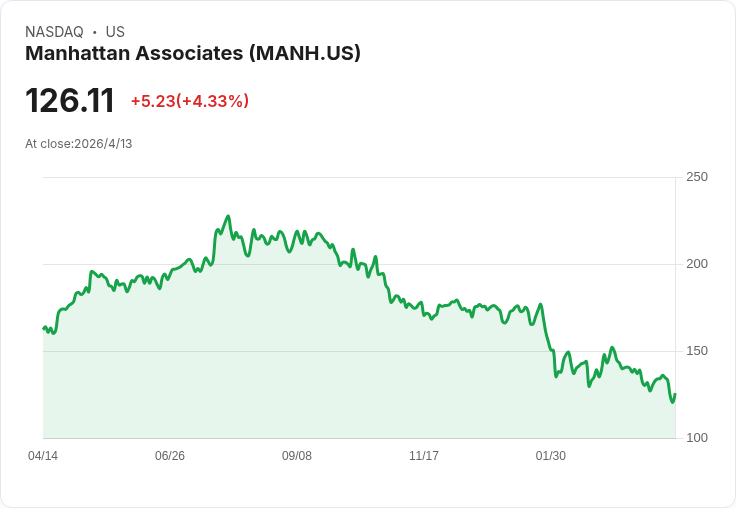736x508 pixels.
Task: Select the 01/30 date on x-axis
Action: click(x=551, y=456)
